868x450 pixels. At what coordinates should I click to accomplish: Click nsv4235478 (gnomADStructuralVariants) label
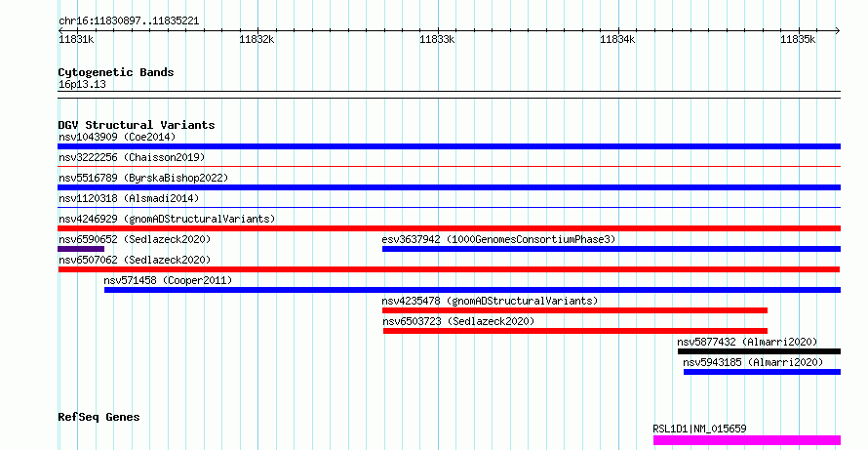click(x=490, y=301)
